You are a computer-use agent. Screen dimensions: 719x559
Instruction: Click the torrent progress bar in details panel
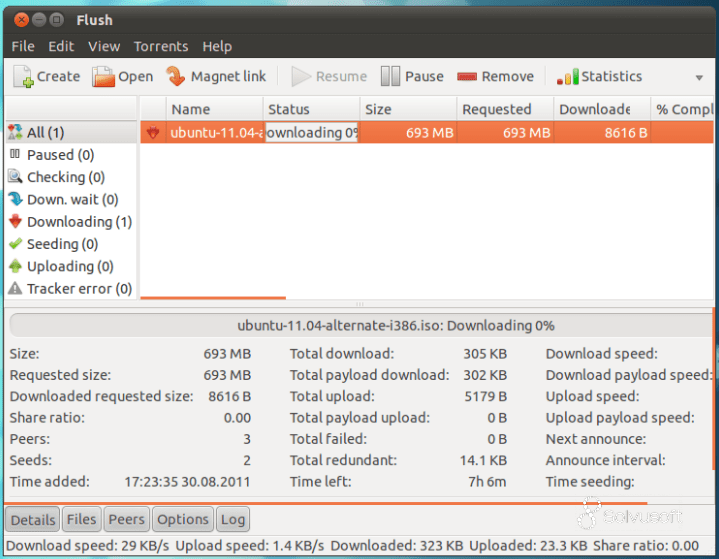point(361,326)
